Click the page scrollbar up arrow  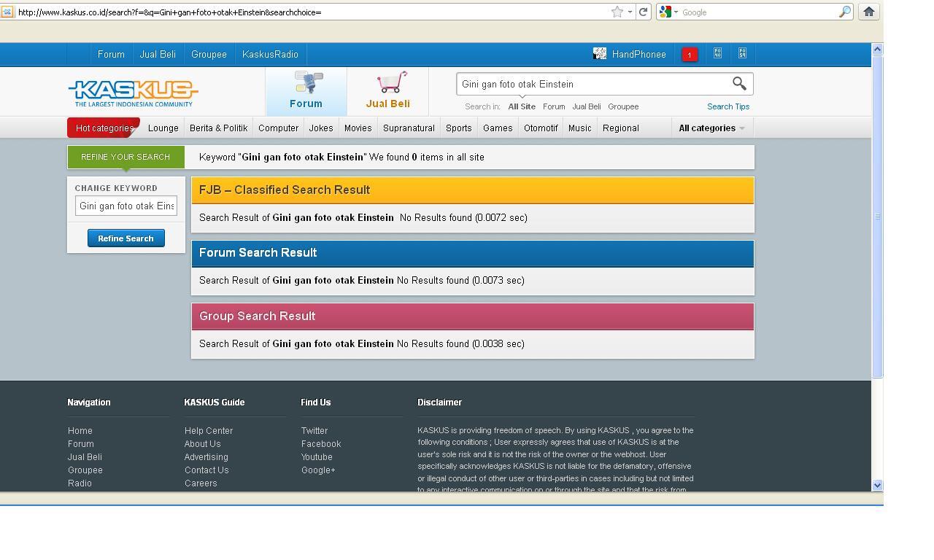point(878,50)
